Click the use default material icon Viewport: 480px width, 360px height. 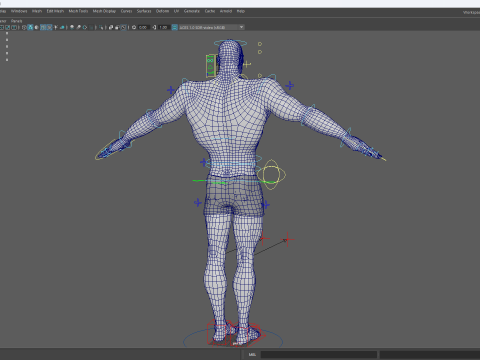36,27
